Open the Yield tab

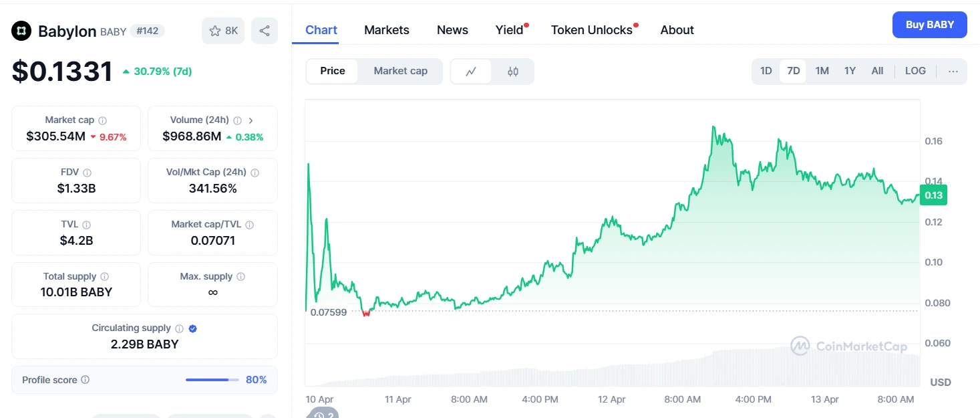[510, 30]
